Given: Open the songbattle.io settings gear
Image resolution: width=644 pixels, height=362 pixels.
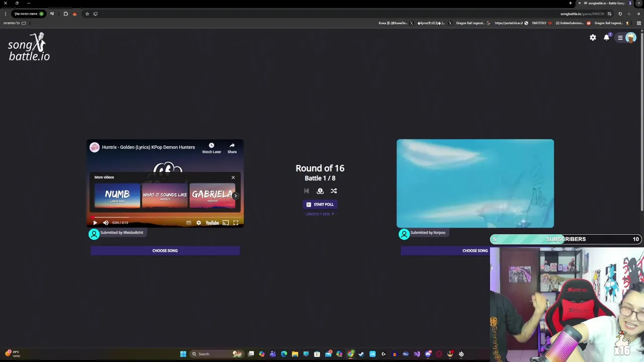Looking at the screenshot, I should click(x=593, y=38).
